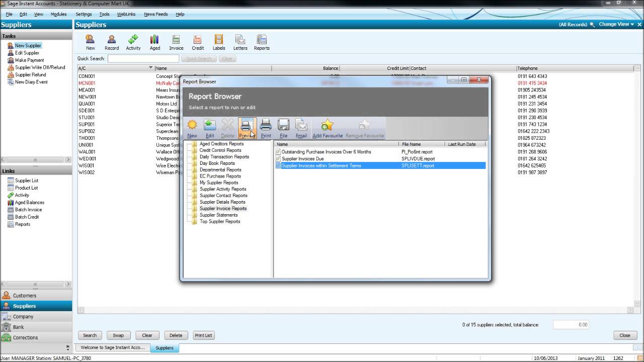The width and height of the screenshot is (644, 362).
Task: Click the Invoice toolbar icon
Action: (176, 42)
